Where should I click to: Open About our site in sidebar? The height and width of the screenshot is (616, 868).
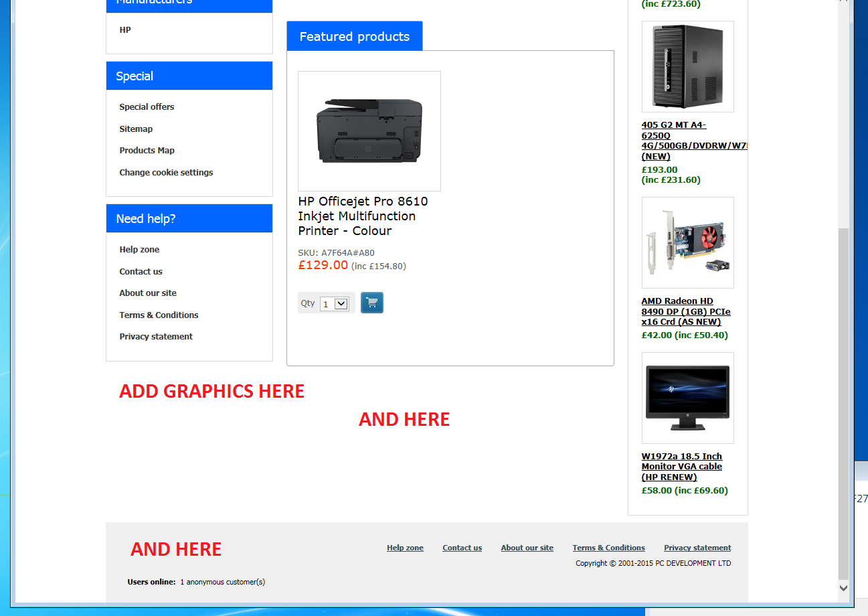point(148,293)
